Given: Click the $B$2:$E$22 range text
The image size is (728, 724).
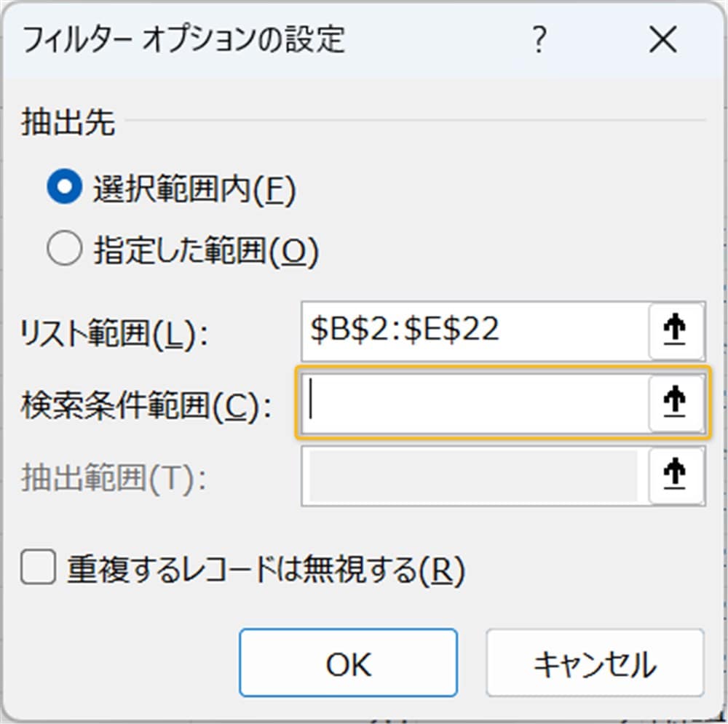Looking at the screenshot, I should (x=386, y=331).
